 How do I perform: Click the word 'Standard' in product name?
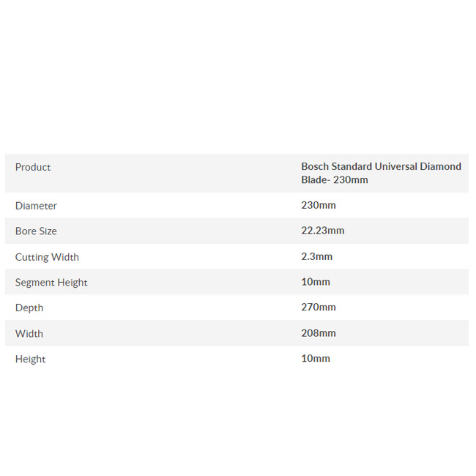pyautogui.click(x=352, y=166)
